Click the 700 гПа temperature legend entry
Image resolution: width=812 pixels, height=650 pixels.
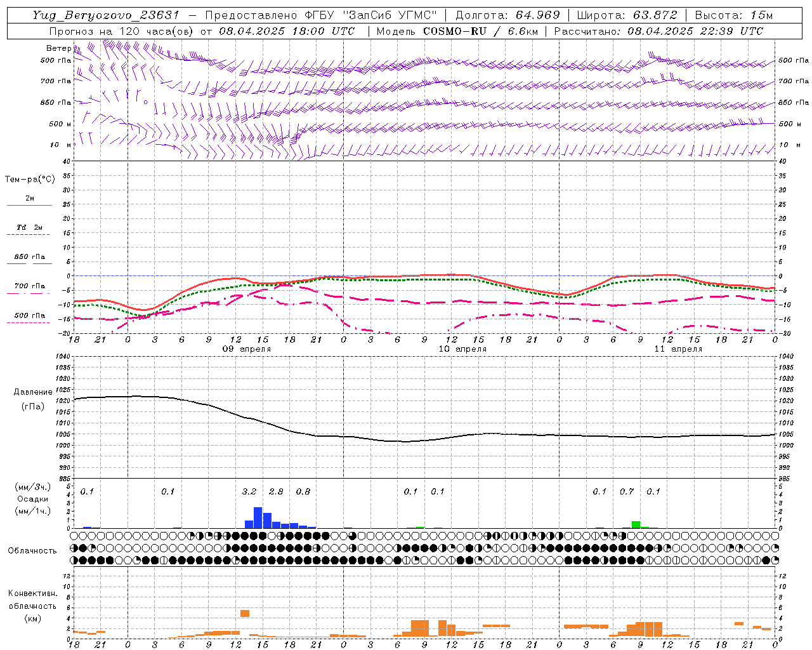click(x=29, y=286)
